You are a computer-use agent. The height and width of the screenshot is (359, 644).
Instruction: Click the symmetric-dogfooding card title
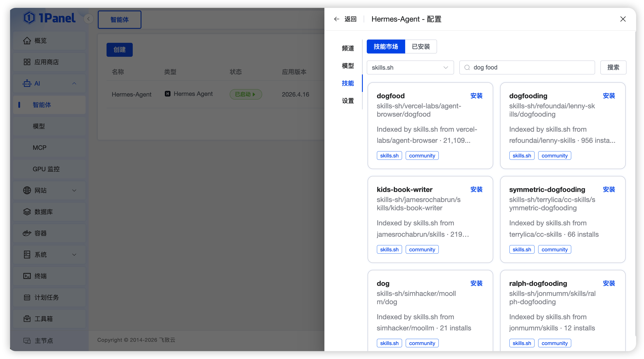(x=547, y=190)
